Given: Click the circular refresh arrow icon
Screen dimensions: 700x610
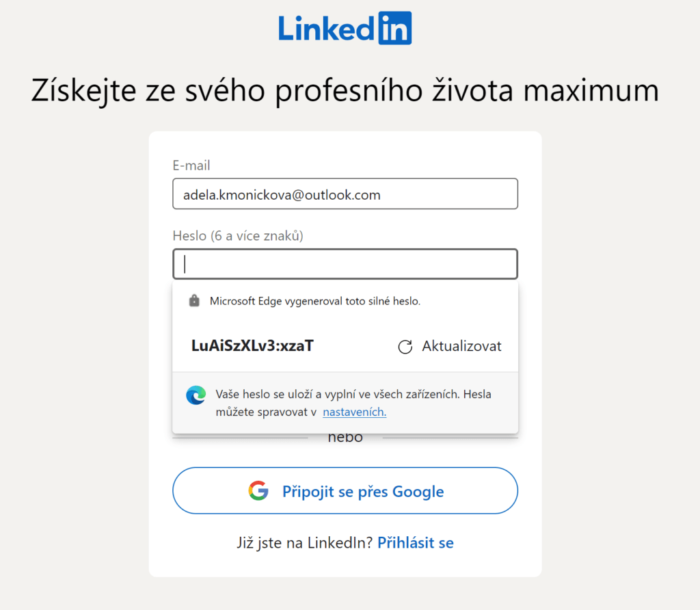Looking at the screenshot, I should pos(405,347).
